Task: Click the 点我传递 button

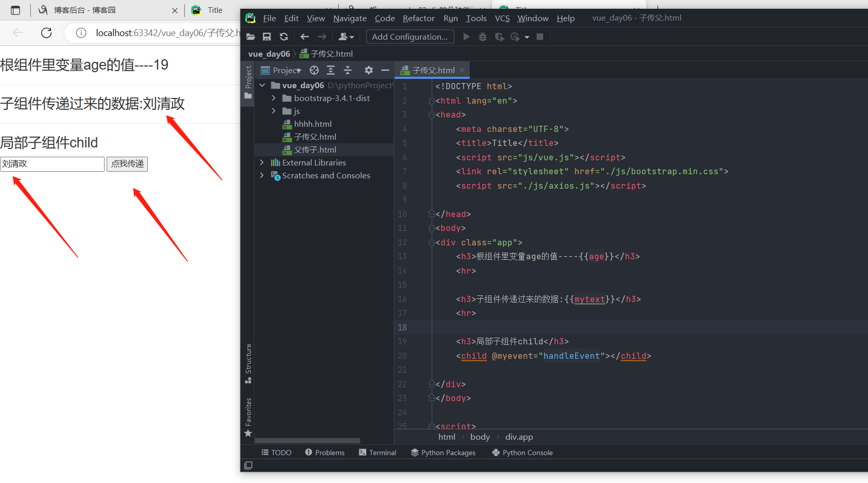Action: [127, 164]
